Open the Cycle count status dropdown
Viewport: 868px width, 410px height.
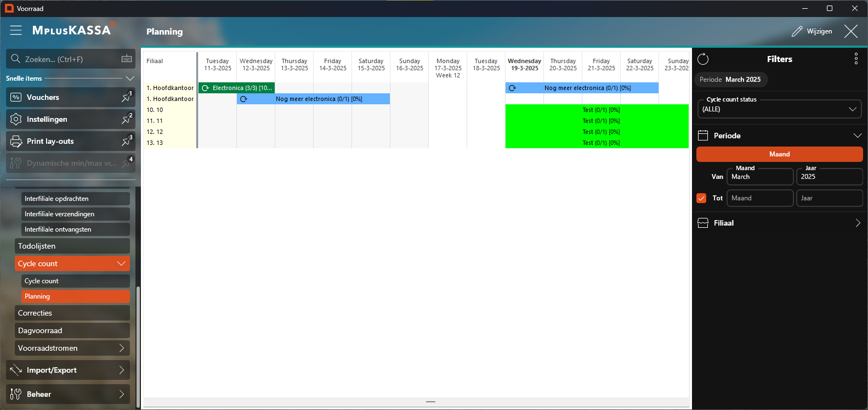click(779, 109)
